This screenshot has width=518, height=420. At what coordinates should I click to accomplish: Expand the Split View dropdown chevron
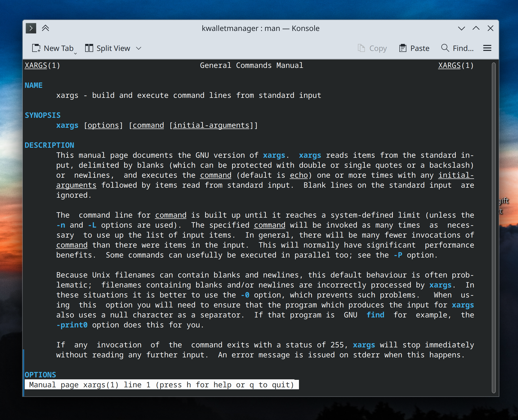coord(139,48)
